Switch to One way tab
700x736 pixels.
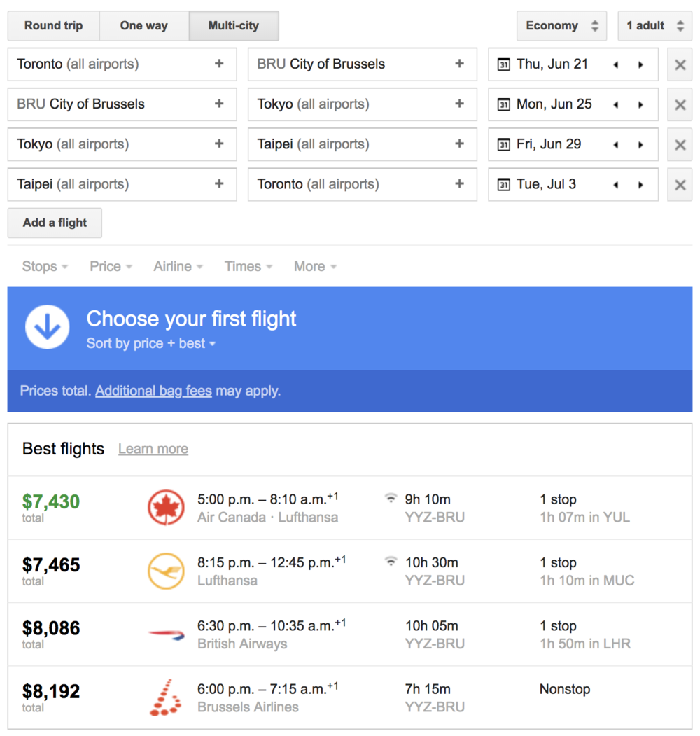[143, 26]
